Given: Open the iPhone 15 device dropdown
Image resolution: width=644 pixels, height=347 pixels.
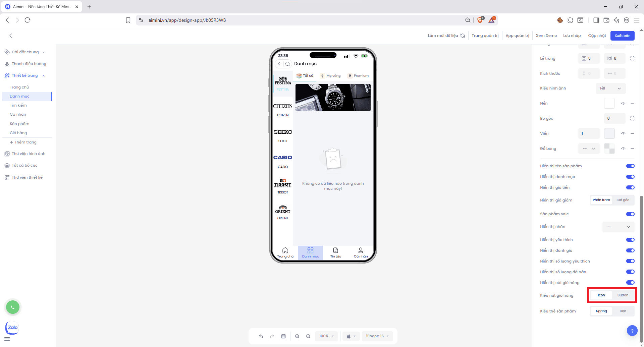Looking at the screenshot, I should tap(377, 336).
